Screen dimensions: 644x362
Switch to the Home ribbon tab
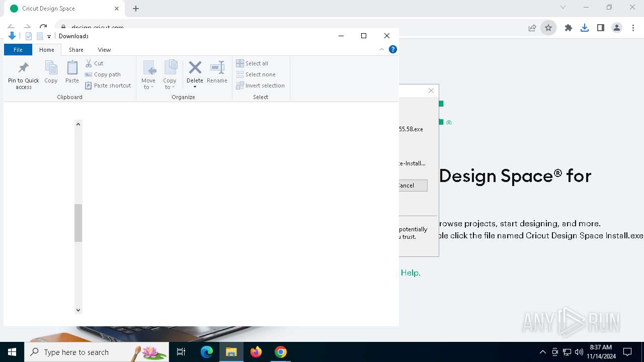tap(47, 50)
